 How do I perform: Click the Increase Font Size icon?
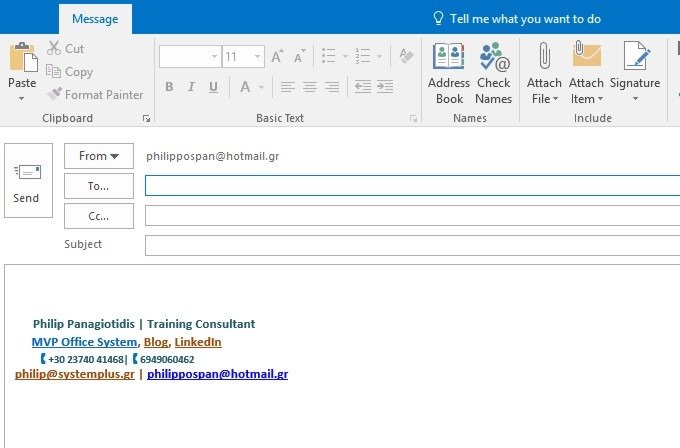(x=277, y=57)
